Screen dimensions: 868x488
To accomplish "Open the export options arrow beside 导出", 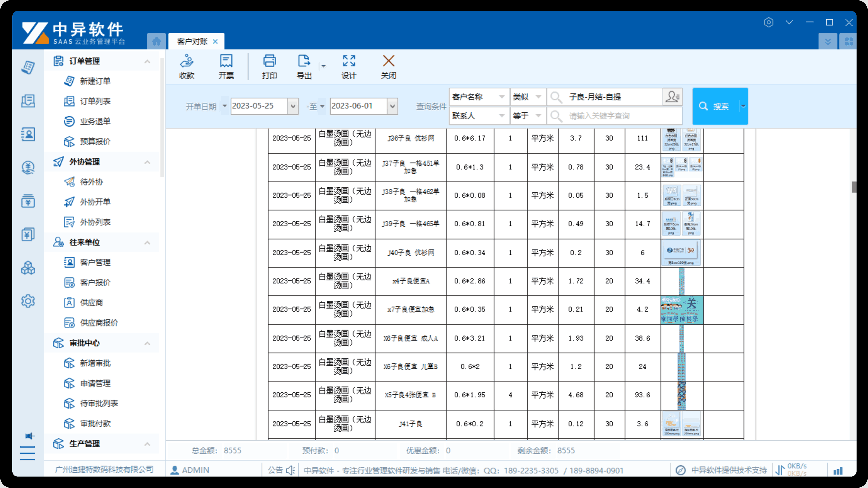I will 323,66.
